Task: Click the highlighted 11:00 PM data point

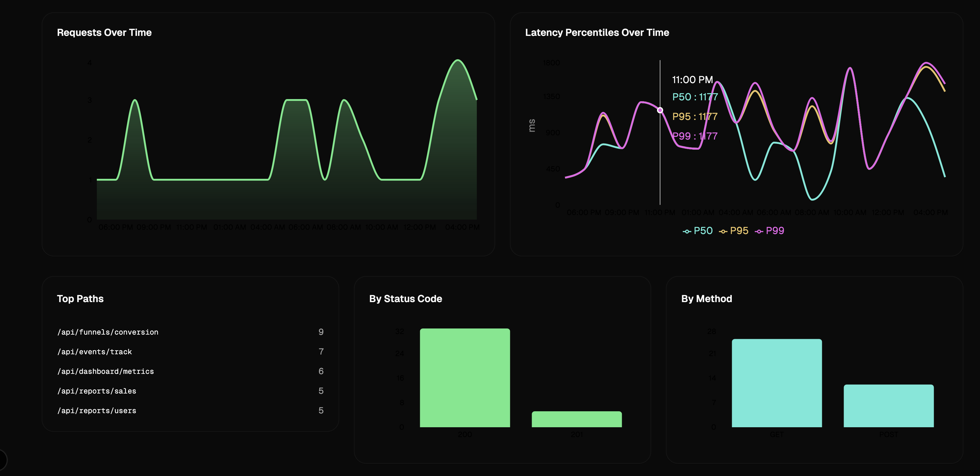Action: 660,110
